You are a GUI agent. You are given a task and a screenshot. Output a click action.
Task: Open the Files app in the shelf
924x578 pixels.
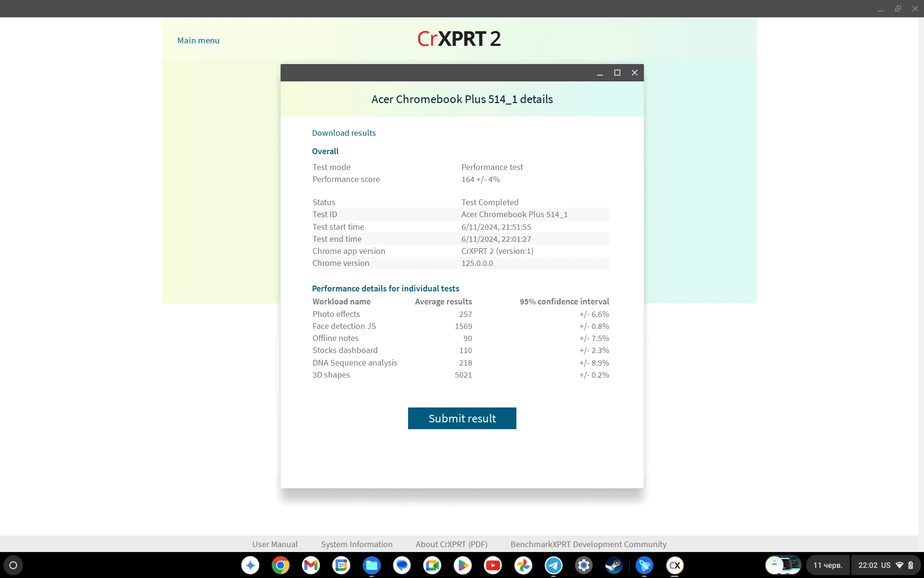point(372,565)
